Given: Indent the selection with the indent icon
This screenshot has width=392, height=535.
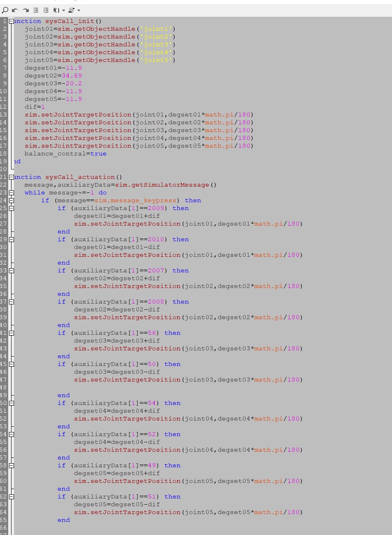Looking at the screenshot, I should click(46, 10).
